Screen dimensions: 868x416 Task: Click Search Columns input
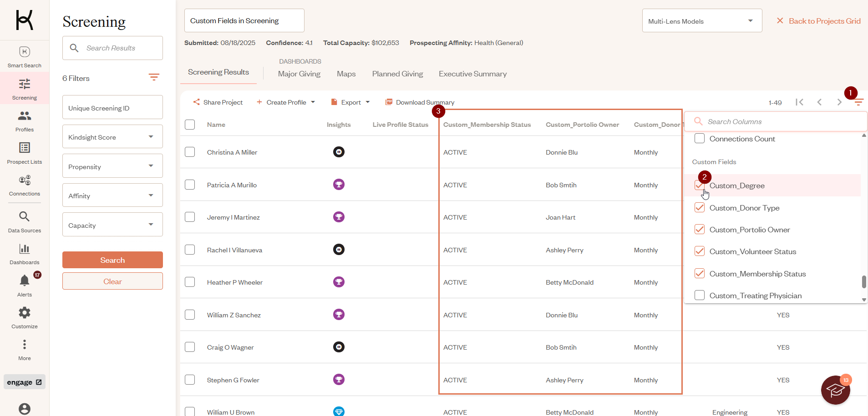click(x=775, y=121)
